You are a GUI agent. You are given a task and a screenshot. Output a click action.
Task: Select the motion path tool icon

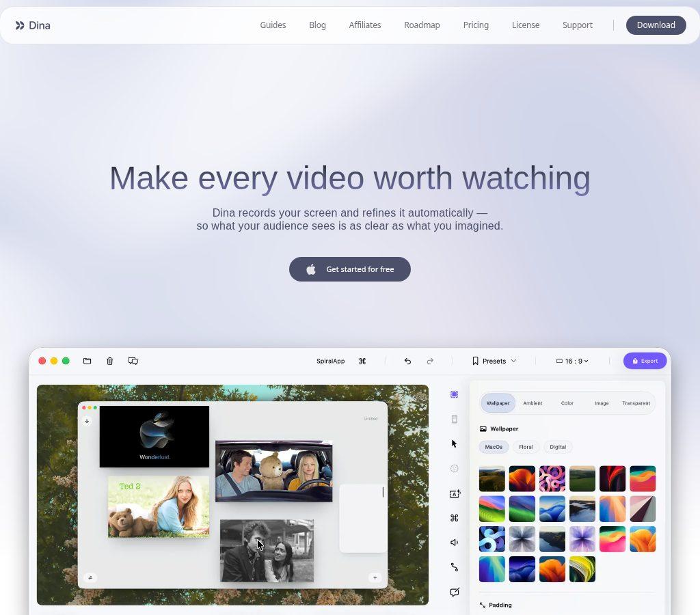[x=454, y=566]
